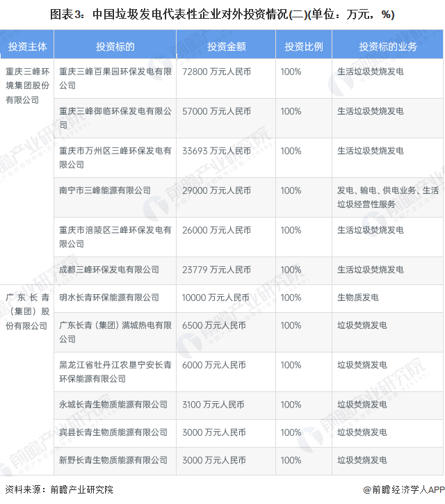Click the '重庆三峰环境集团股份有限公司' investor cell
Screen dimensions: 445x504
(x=27, y=86)
